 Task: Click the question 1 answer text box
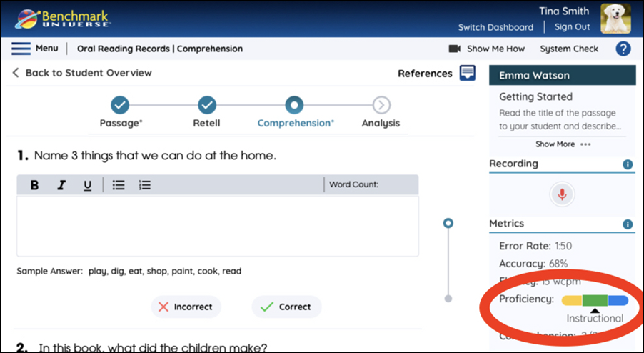(x=218, y=226)
